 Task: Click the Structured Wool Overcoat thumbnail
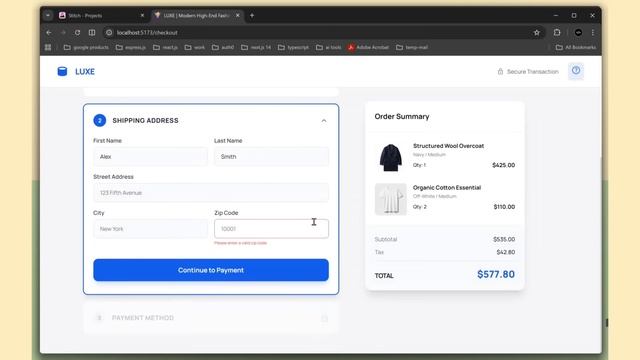(391, 157)
